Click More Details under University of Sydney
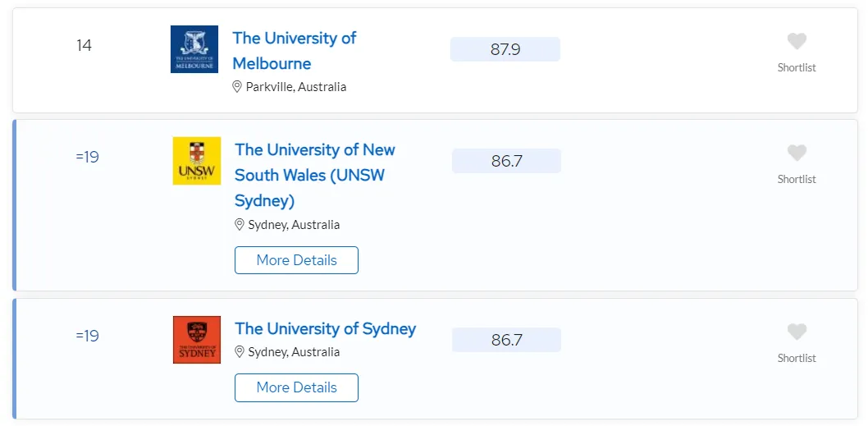Viewport: 868px width, 426px height. coord(296,387)
